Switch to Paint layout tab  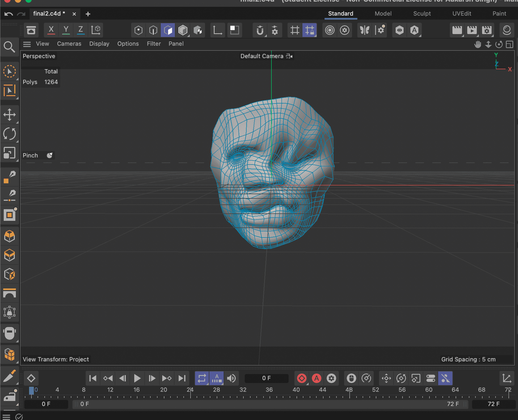coord(499,13)
